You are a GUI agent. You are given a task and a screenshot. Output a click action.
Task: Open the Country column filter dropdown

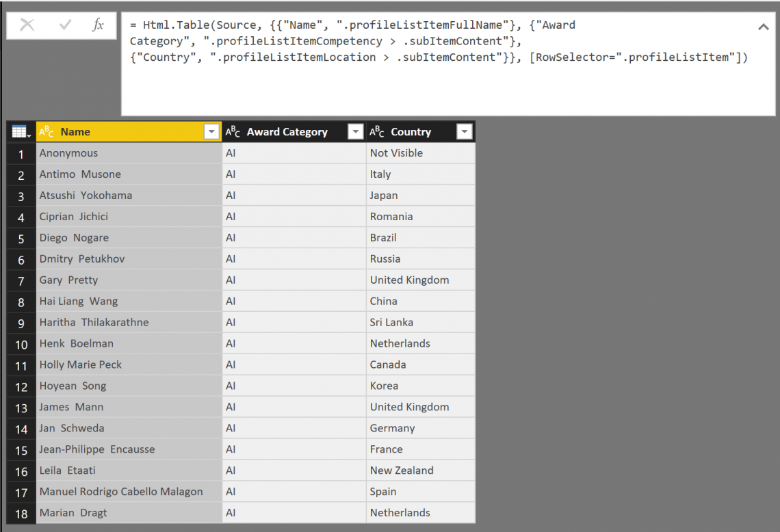coord(464,132)
